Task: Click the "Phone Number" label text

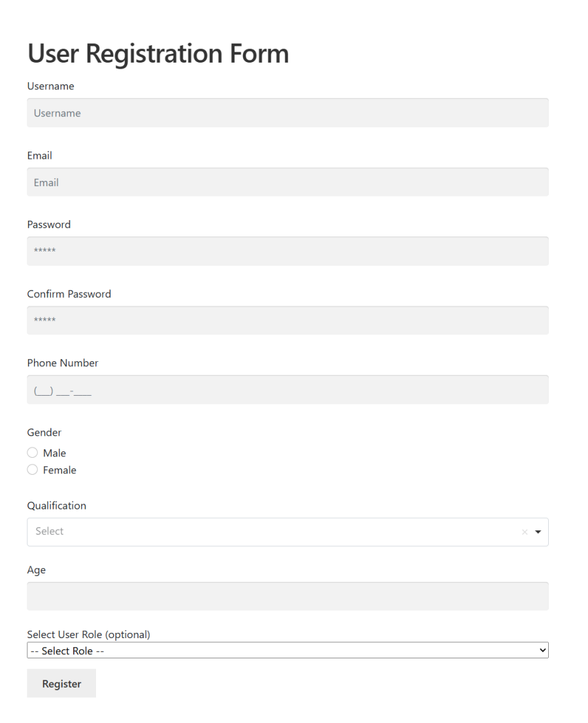Action: [x=62, y=363]
